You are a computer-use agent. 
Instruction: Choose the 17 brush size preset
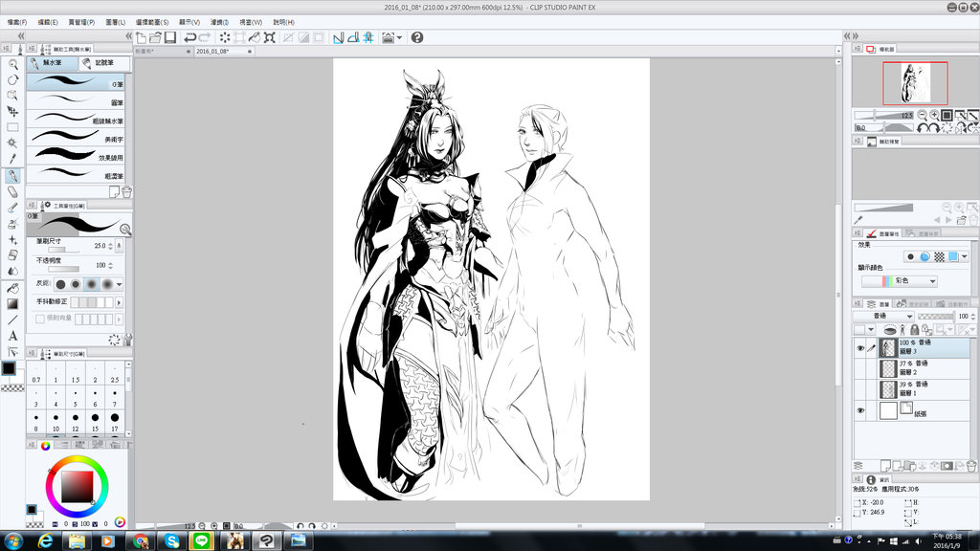[115, 421]
